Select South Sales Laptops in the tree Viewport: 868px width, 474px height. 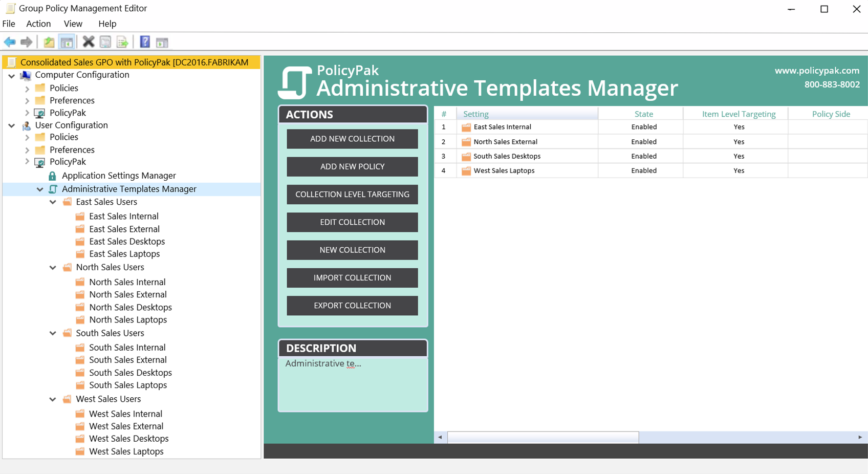pos(128,385)
